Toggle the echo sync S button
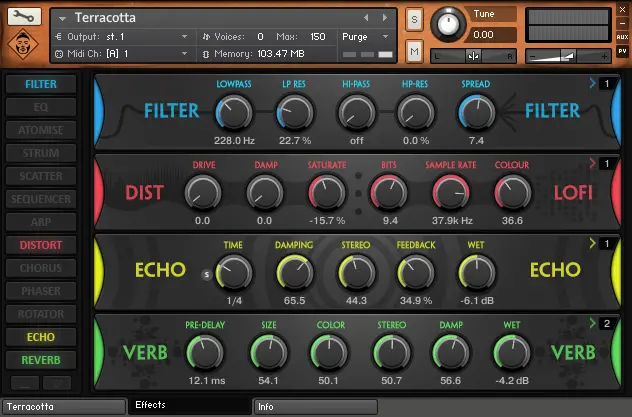This screenshot has height=417, width=632. [x=206, y=275]
